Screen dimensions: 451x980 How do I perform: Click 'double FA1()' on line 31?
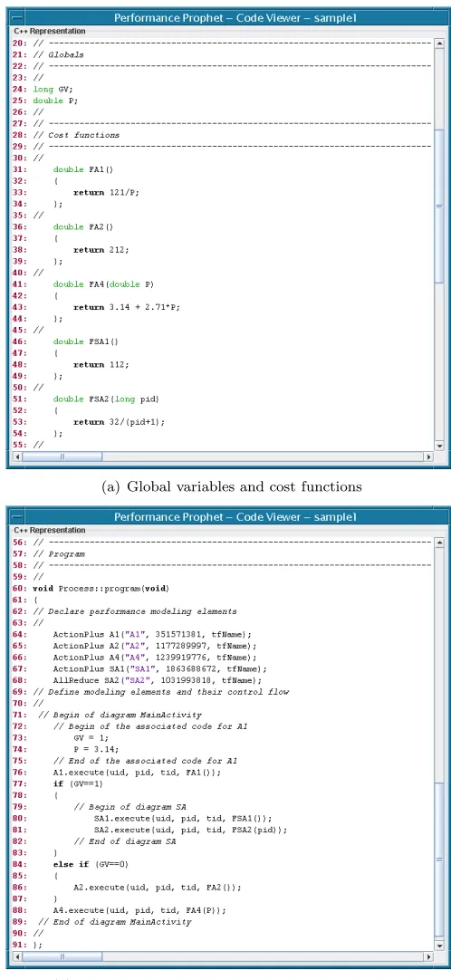83,169
